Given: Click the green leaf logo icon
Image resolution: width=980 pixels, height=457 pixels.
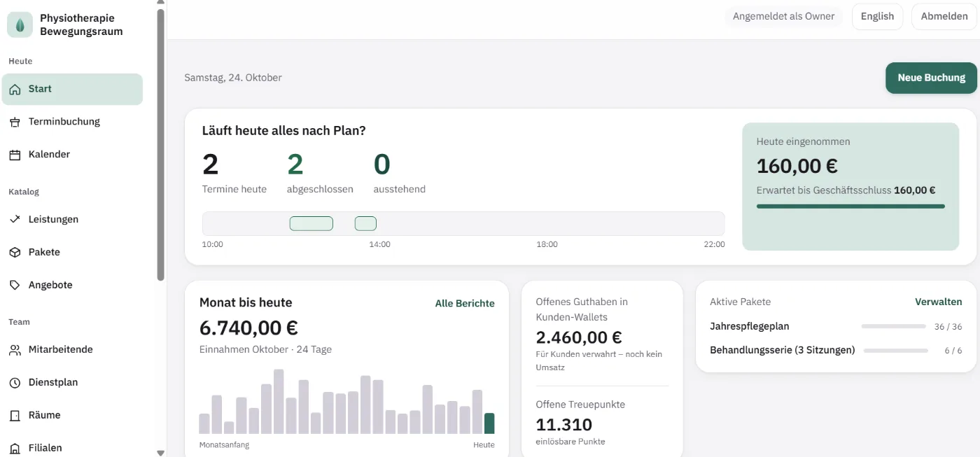Looking at the screenshot, I should [x=20, y=24].
